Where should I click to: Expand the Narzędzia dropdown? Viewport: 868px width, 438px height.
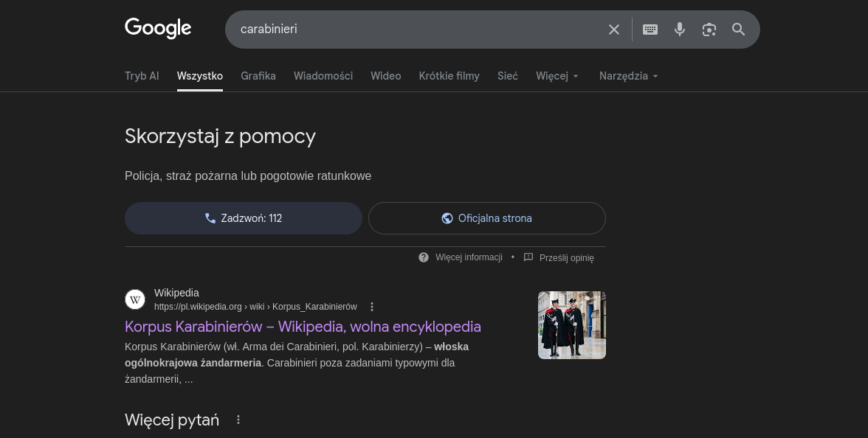pos(629,76)
